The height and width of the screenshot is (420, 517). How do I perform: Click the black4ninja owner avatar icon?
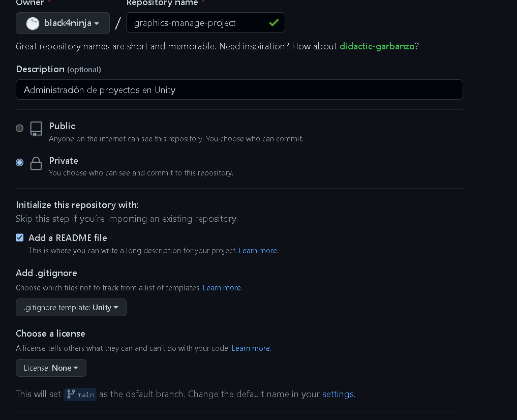[33, 23]
